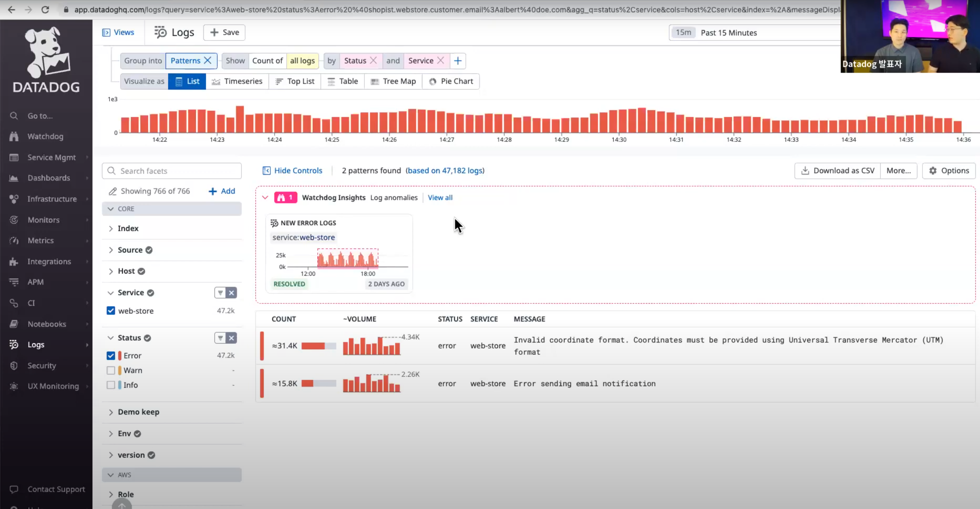Open Watchdog from the sidebar
The width and height of the screenshot is (980, 509).
click(x=45, y=136)
